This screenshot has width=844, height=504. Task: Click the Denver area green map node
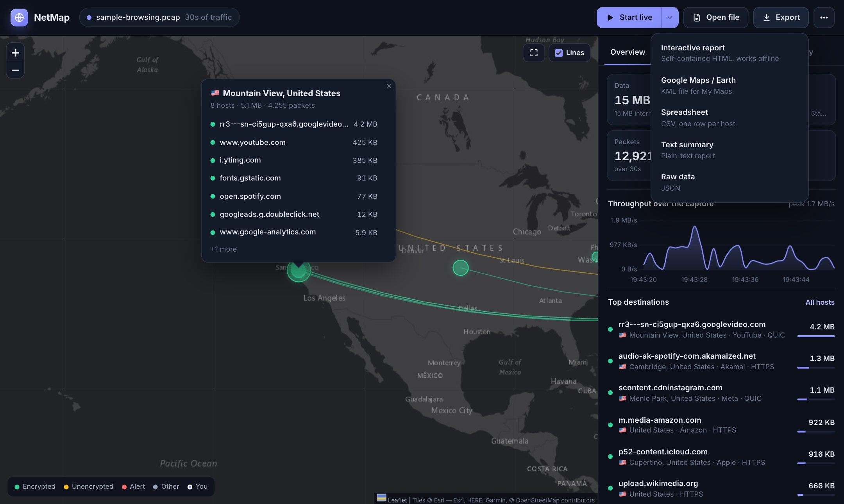[x=460, y=268]
